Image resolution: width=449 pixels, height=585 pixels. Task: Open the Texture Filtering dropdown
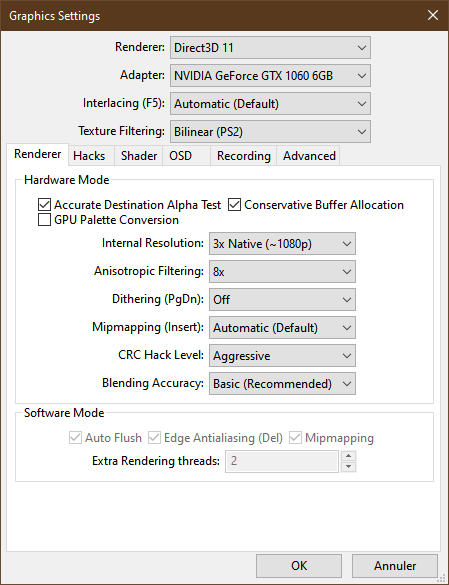tap(270, 131)
